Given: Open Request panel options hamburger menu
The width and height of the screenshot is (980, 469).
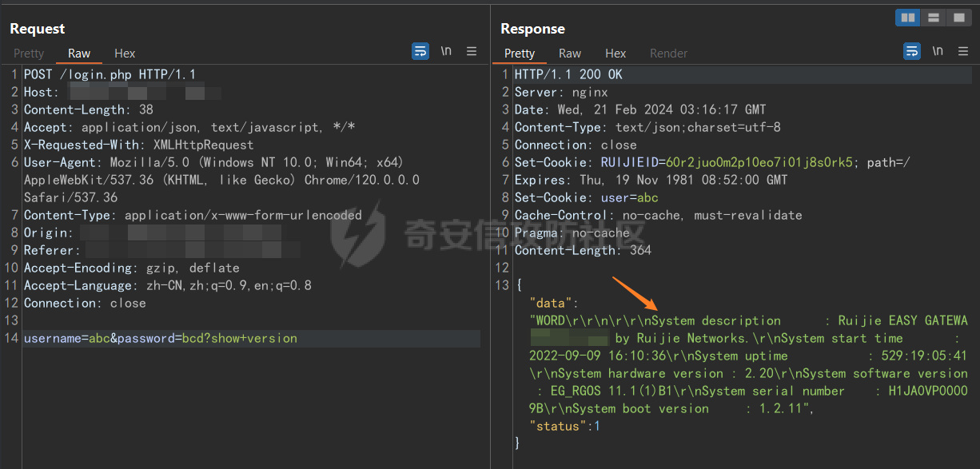Looking at the screenshot, I should click(472, 51).
